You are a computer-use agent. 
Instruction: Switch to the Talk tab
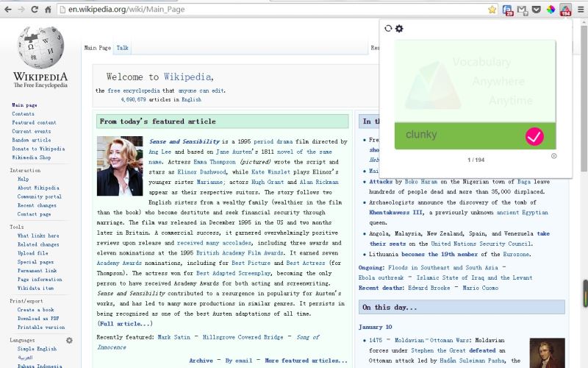click(x=122, y=48)
